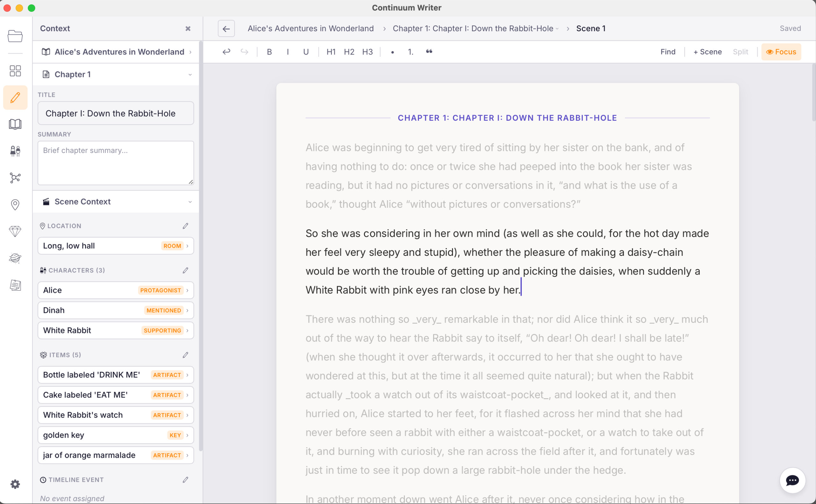The width and height of the screenshot is (816, 504).
Task: Edit the Location section pencil
Action: pyautogui.click(x=186, y=226)
